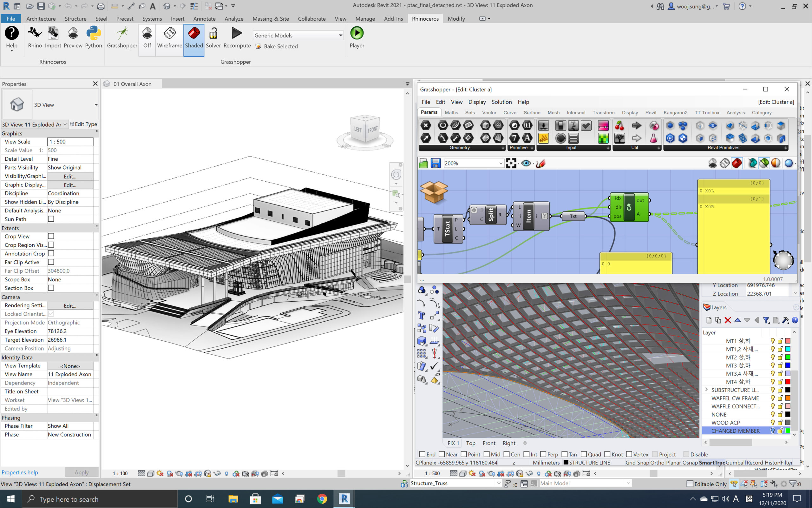Open the Massing & Site tab
This screenshot has width=812, height=508.
click(271, 18)
